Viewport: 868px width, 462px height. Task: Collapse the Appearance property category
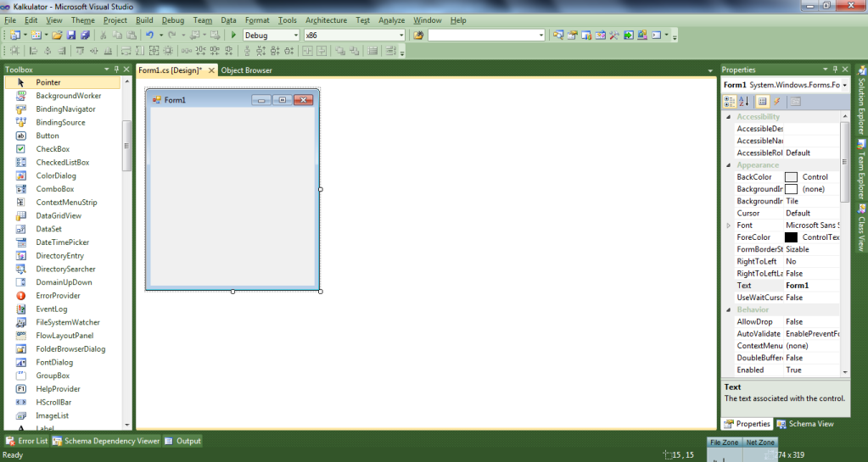(729, 165)
